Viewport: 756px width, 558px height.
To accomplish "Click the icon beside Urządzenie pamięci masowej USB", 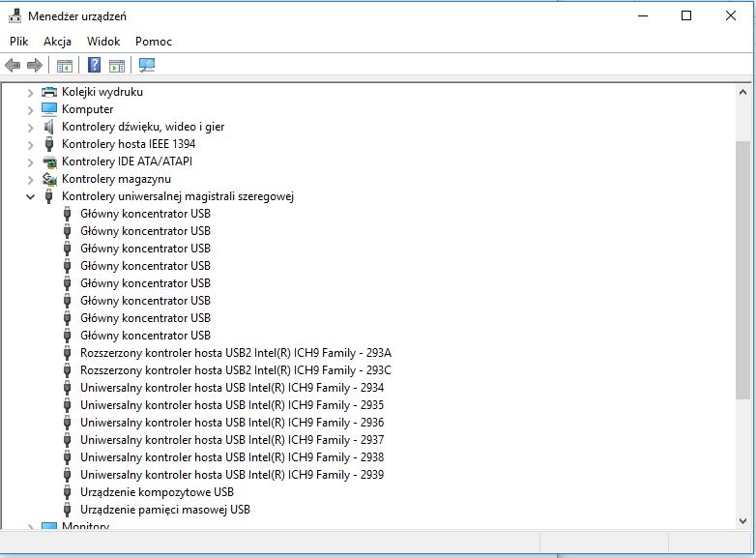I will pos(67,510).
